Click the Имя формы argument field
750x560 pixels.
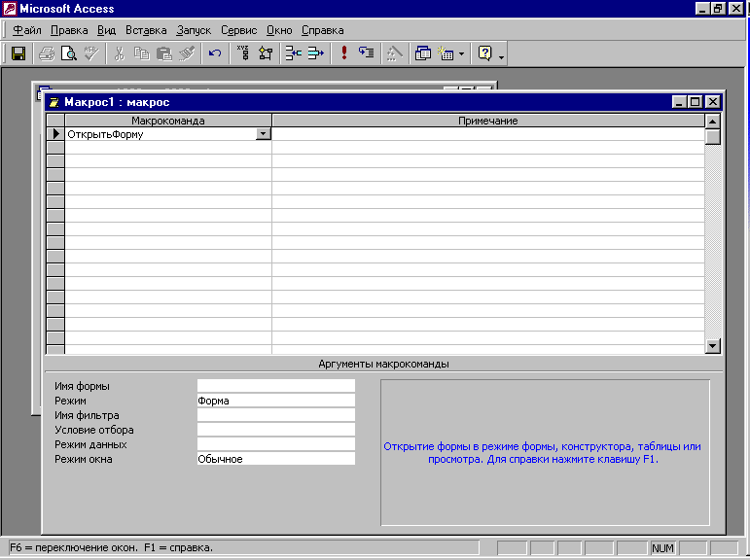pos(276,386)
